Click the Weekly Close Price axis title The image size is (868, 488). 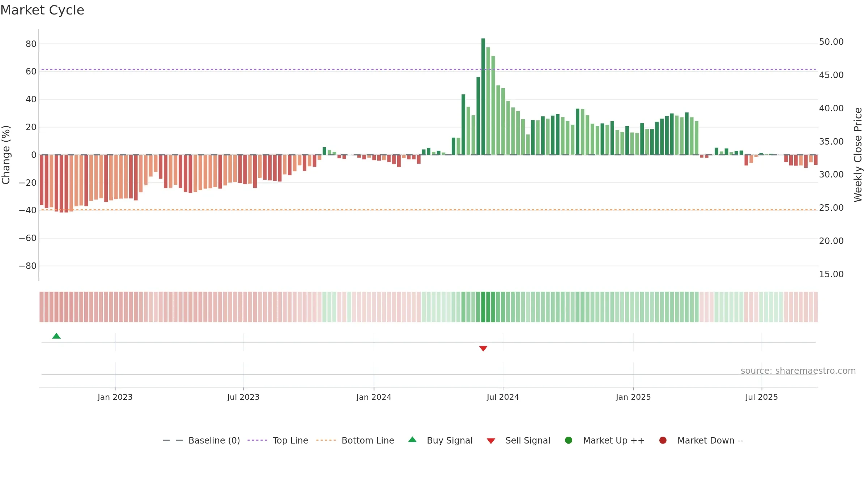click(x=858, y=155)
